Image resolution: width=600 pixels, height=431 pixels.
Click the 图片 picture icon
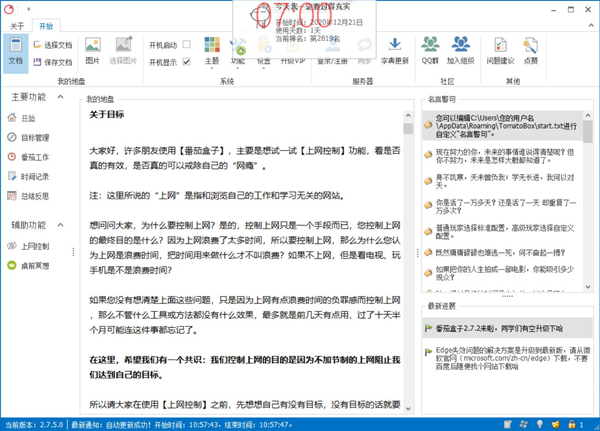[x=92, y=50]
